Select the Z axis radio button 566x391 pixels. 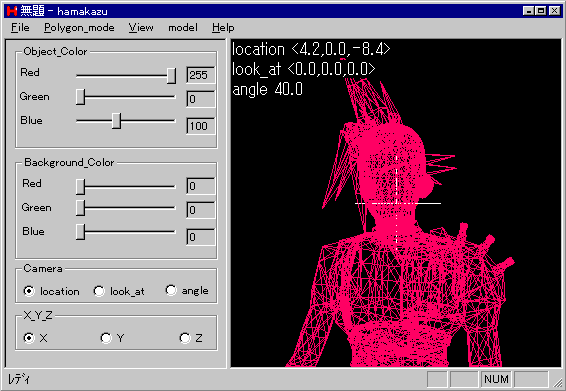click(x=185, y=338)
